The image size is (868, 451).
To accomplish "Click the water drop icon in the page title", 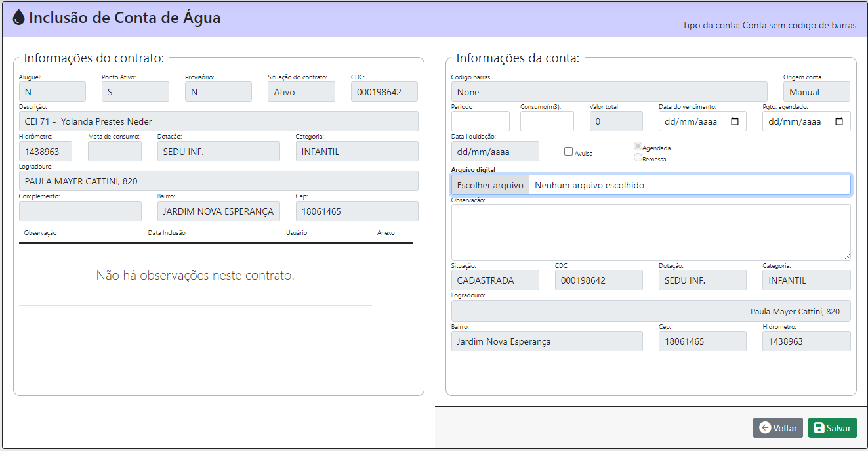I will tap(18, 18).
